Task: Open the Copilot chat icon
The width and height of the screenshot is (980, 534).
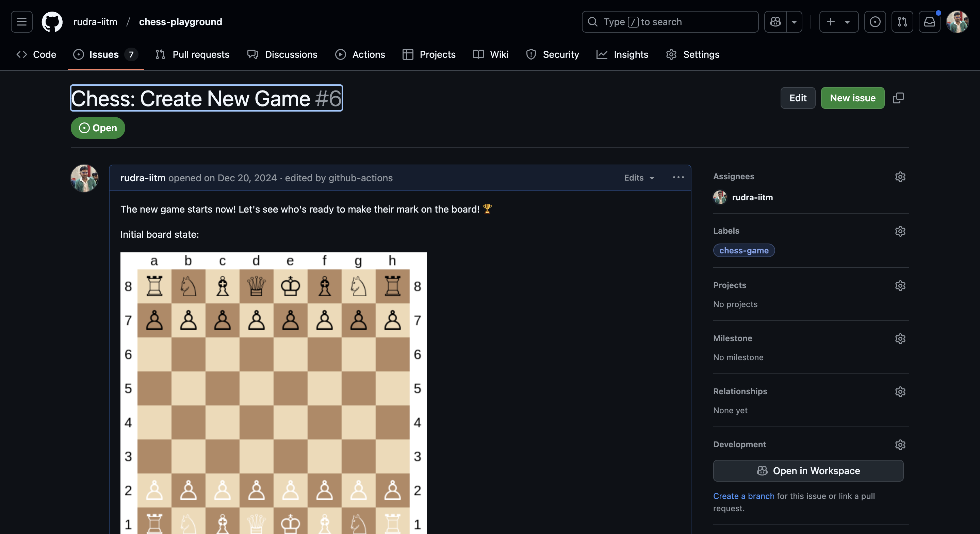Action: click(775, 22)
